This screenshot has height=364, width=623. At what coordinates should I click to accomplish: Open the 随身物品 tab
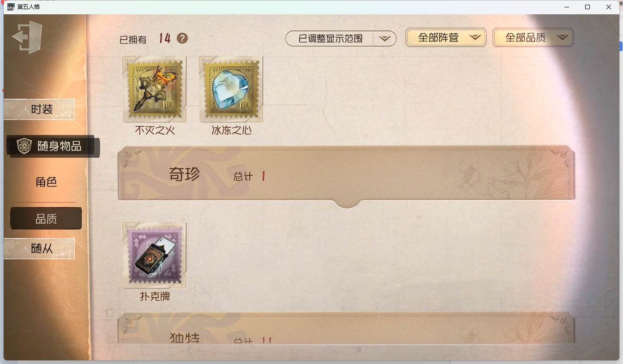pos(53,147)
